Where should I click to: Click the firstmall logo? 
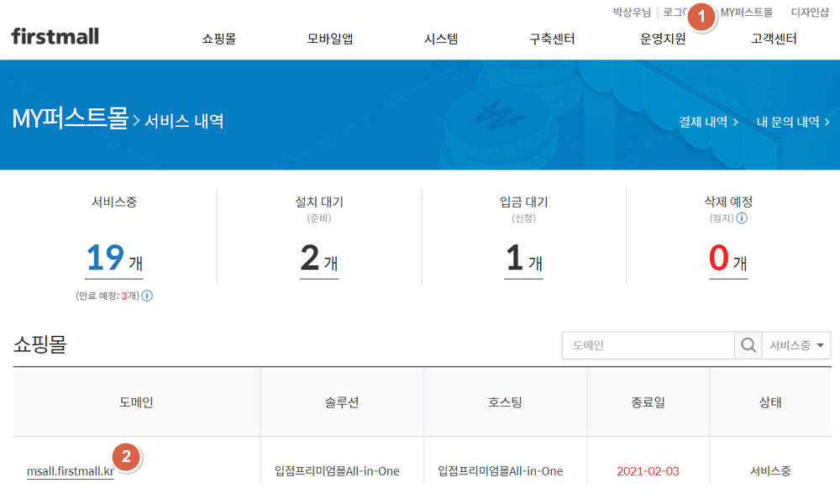tap(55, 36)
